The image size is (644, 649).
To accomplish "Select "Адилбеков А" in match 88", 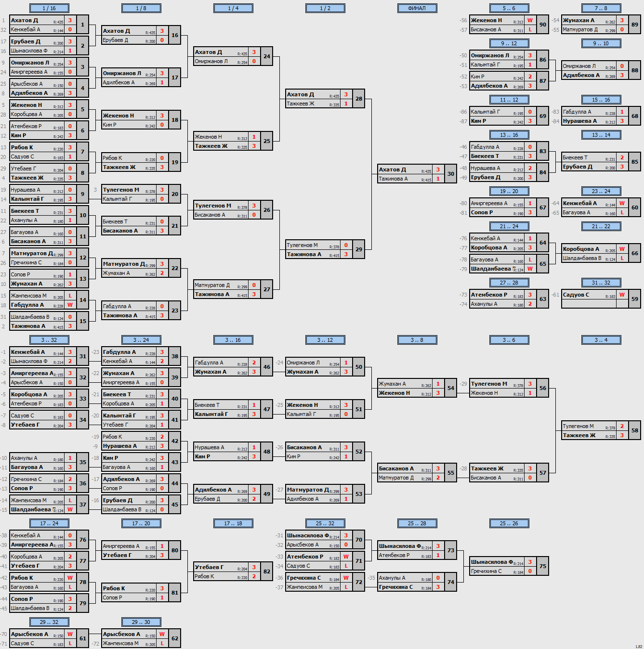I will pyautogui.click(x=581, y=75).
